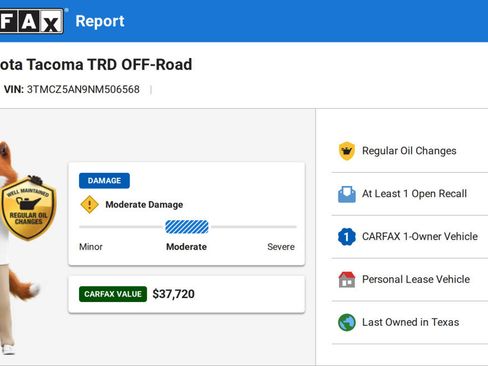
Task: Click the Open Recall envelope icon
Action: point(347,194)
